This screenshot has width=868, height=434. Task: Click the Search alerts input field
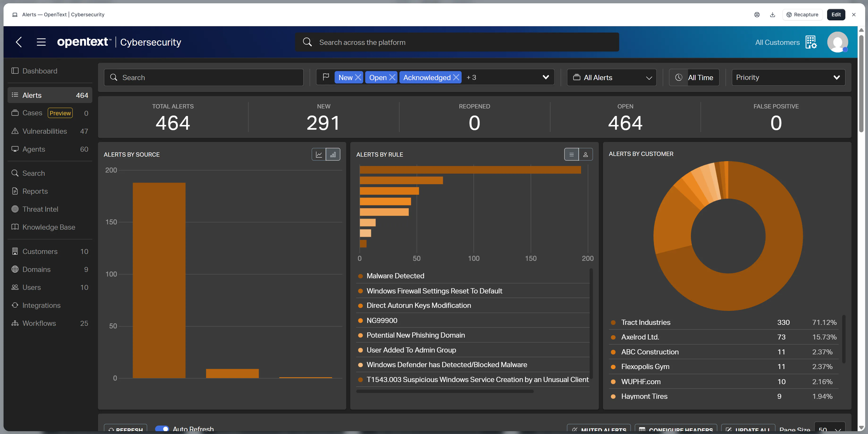[x=204, y=77]
